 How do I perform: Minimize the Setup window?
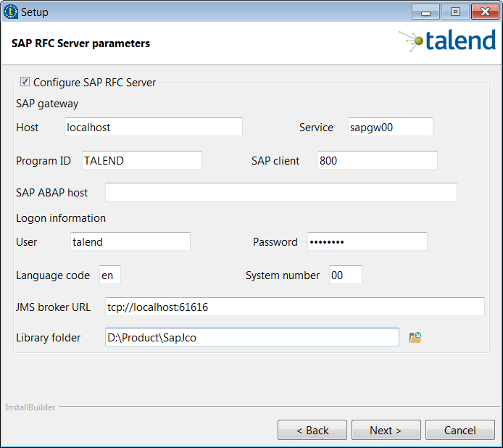(425, 12)
